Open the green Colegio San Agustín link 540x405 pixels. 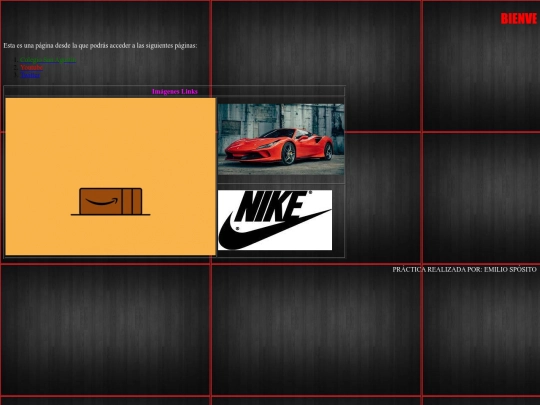tap(48, 60)
